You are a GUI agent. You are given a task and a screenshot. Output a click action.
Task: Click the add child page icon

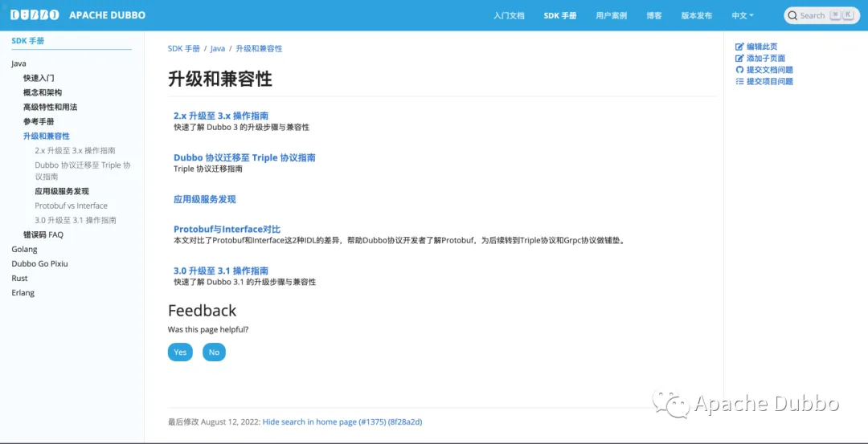[x=739, y=58]
